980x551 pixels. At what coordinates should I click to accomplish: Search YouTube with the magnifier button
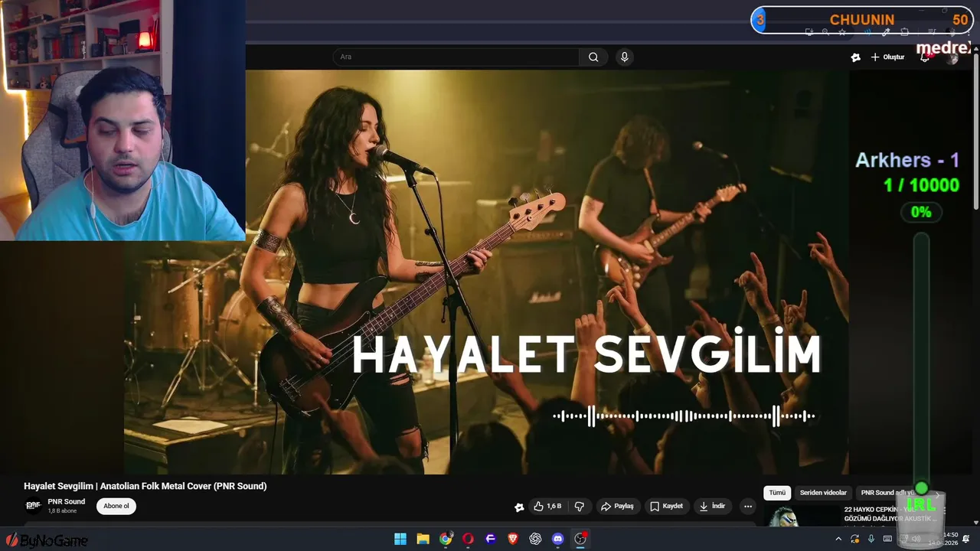593,57
